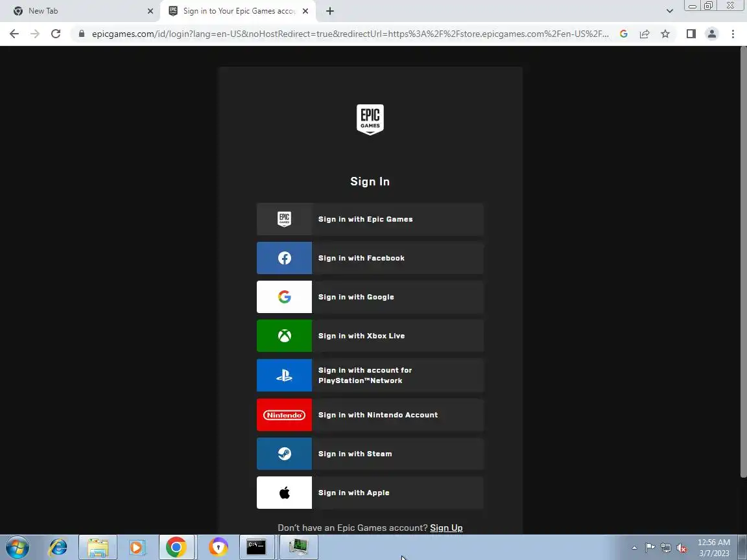Click the Google G logo tile
Image resolution: width=747 pixels, height=560 pixels.
click(x=285, y=297)
